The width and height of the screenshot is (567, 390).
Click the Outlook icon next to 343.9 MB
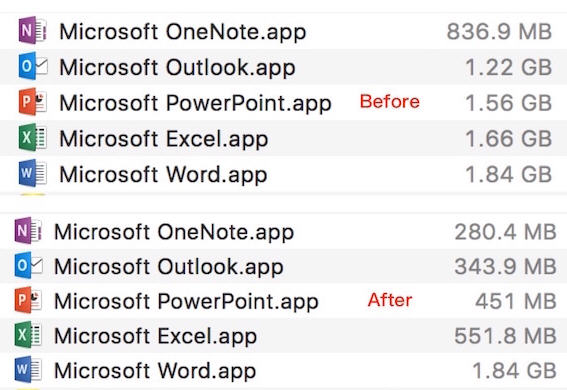[x=29, y=266]
